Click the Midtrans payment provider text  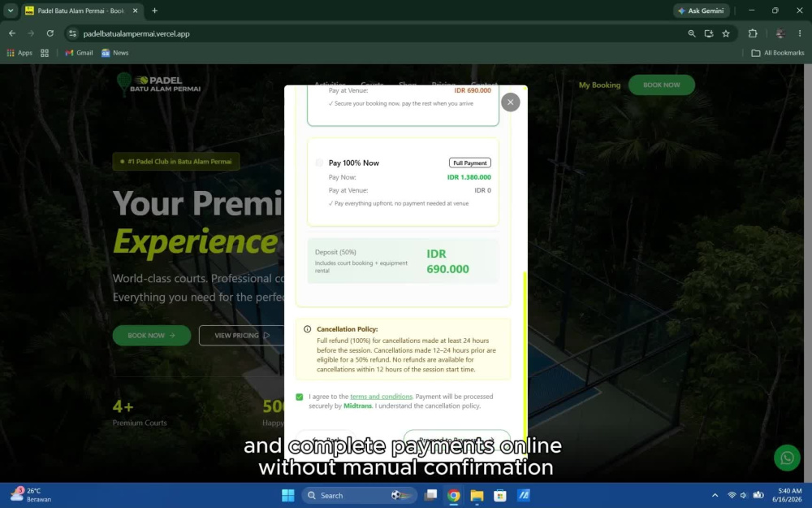pyautogui.click(x=357, y=406)
